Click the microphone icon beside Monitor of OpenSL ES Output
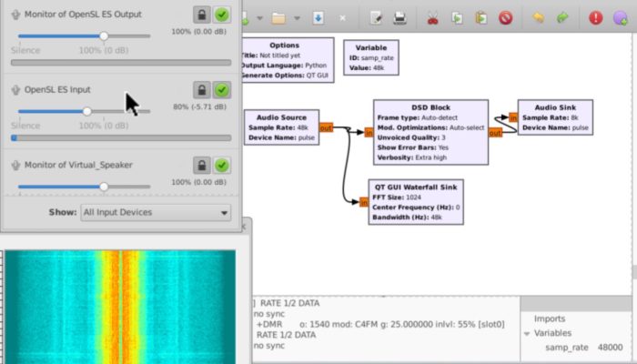637x364 pixels. [15, 15]
